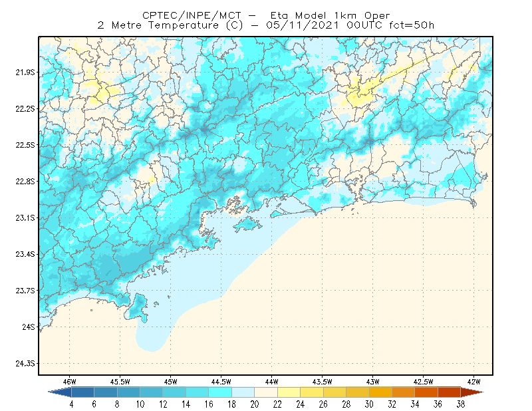
Task: Click the right red colorbar arrow tip
Action: click(x=472, y=392)
